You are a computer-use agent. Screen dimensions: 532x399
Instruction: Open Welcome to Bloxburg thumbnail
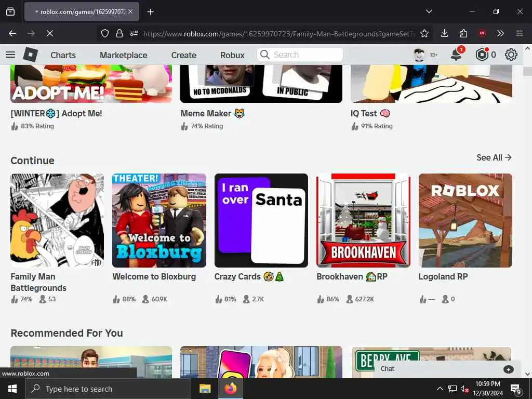tap(159, 220)
